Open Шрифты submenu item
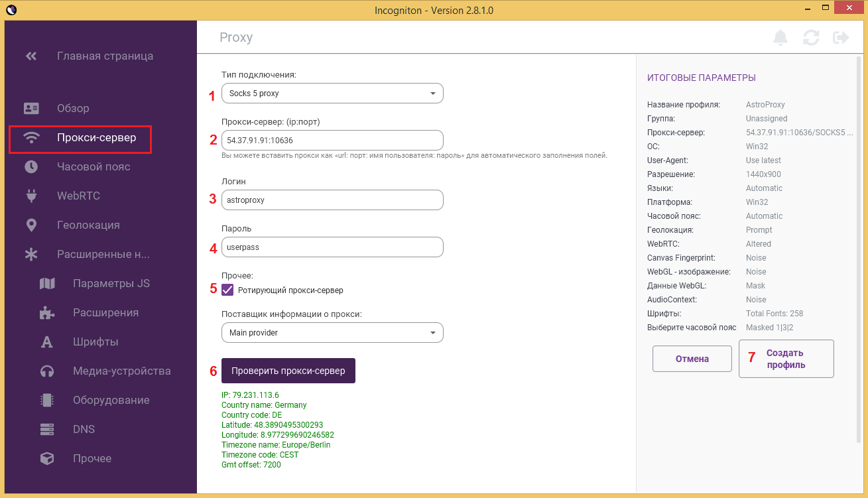This screenshot has width=868, height=498. pos(95,342)
